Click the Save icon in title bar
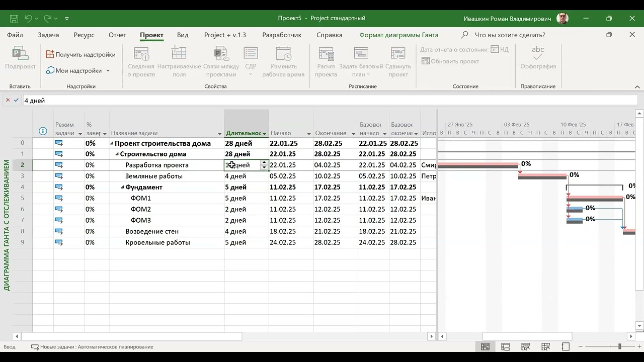The width and height of the screenshot is (644, 362). pyautogui.click(x=14, y=19)
